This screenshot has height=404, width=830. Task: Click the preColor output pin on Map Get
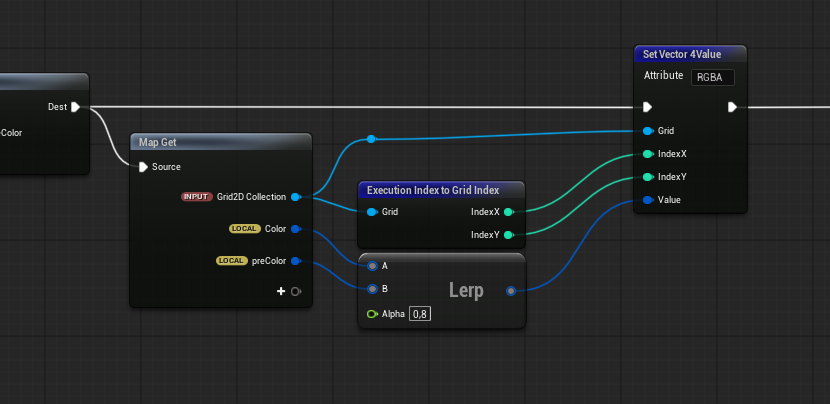coord(295,262)
